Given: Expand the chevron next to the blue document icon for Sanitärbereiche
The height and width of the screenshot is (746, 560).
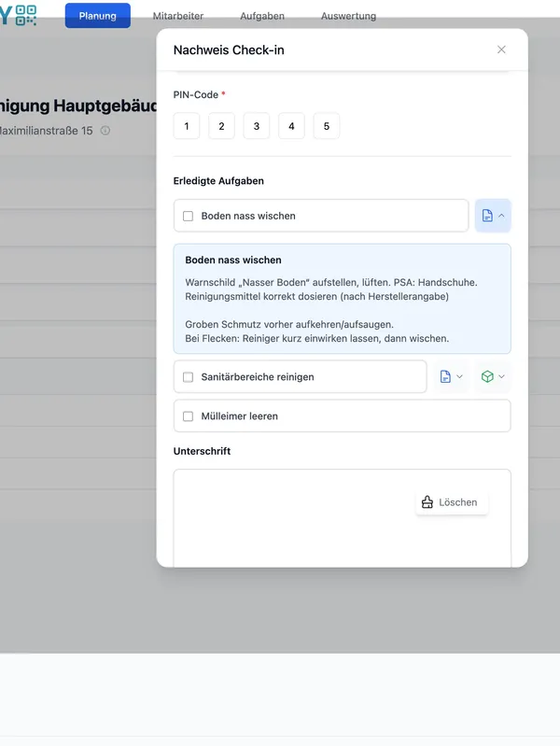Looking at the screenshot, I should [459, 377].
